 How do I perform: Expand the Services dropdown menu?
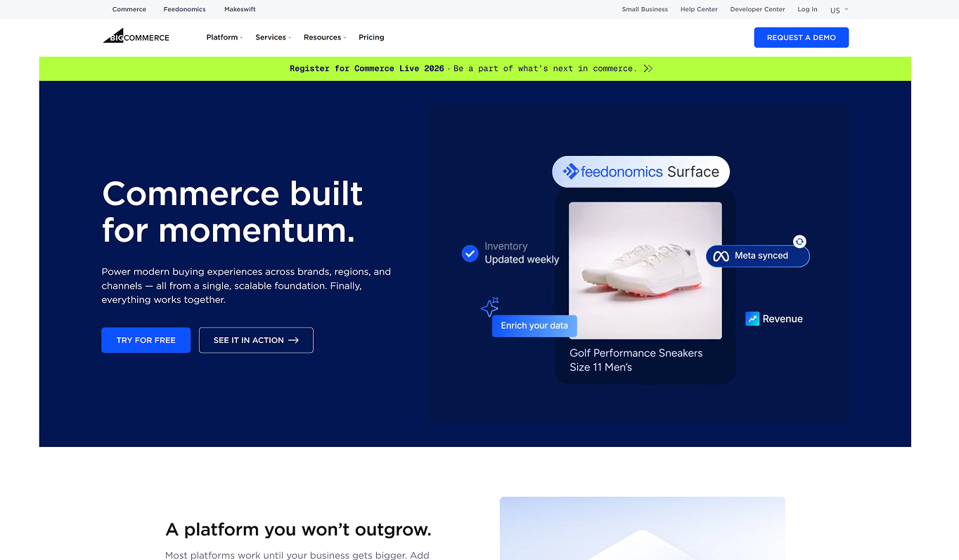(273, 37)
